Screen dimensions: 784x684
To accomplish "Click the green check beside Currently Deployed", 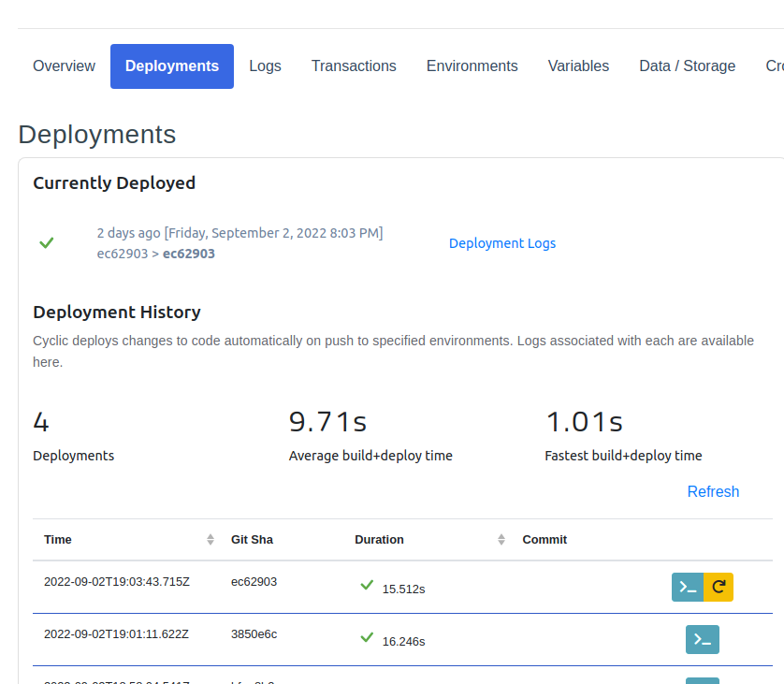I will 46,242.
